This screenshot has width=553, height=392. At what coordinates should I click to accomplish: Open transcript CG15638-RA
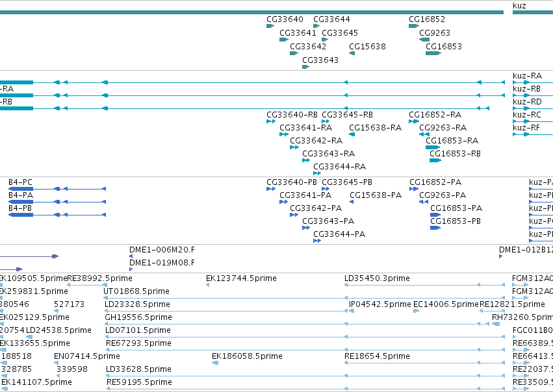[375, 128]
